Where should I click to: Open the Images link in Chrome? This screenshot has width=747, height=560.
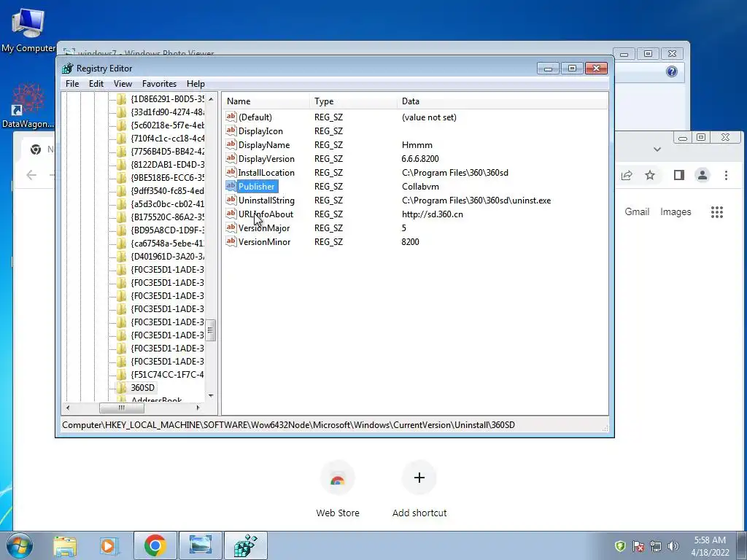tap(676, 212)
